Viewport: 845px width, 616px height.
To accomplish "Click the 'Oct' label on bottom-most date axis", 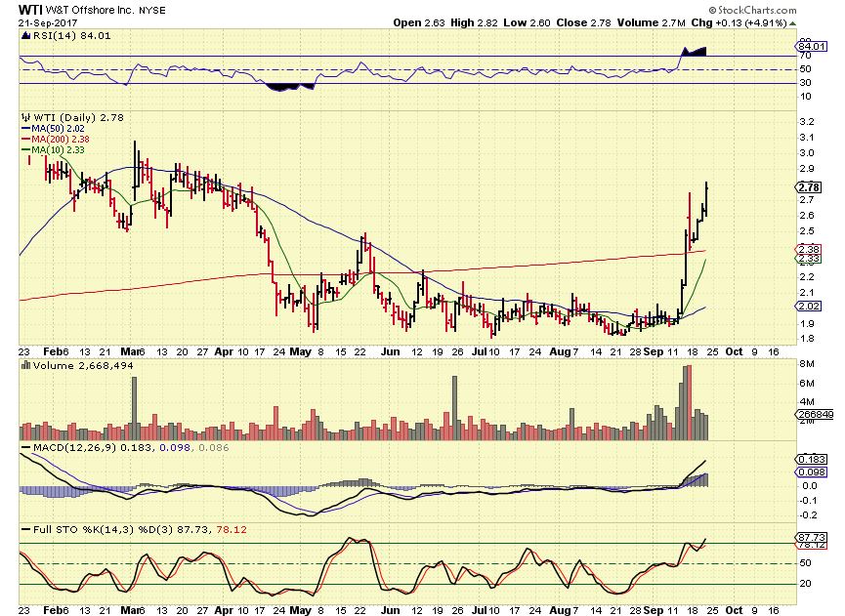I will [734, 610].
